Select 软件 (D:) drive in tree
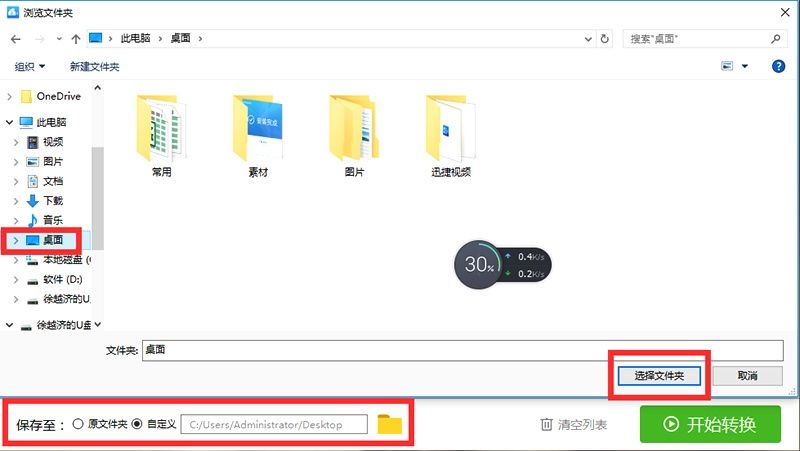Viewport: 800px width, 451px height. [x=62, y=280]
